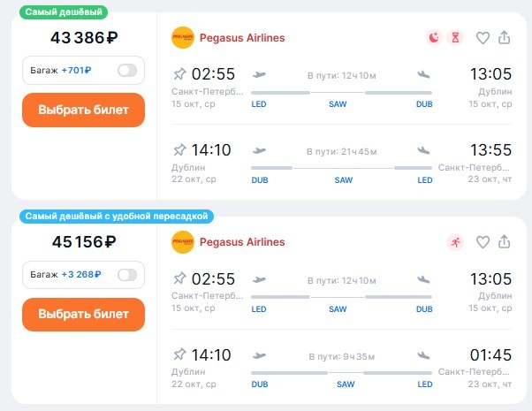Click Выбрать билет for the 43 386₽ ticket
This screenshot has height=411, width=532.
83,110
